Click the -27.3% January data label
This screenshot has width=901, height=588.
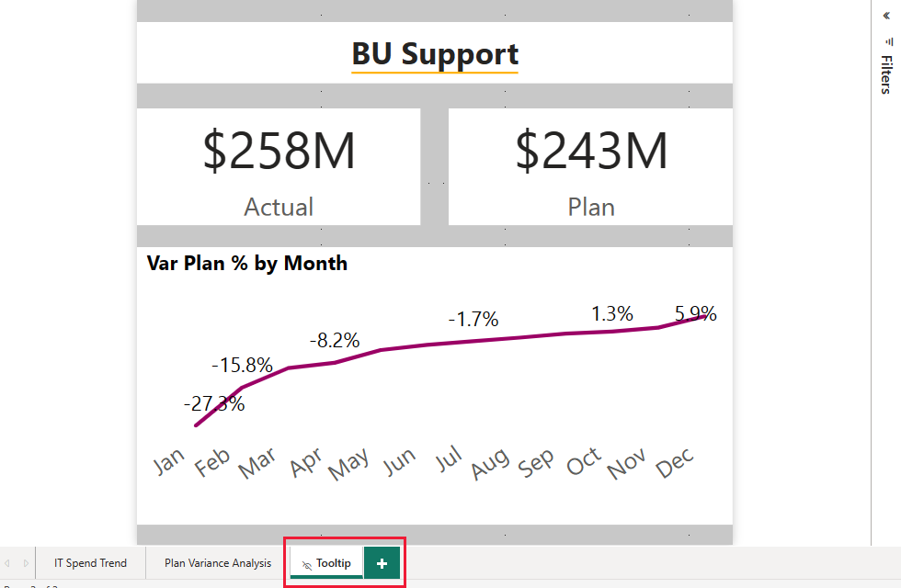214,402
